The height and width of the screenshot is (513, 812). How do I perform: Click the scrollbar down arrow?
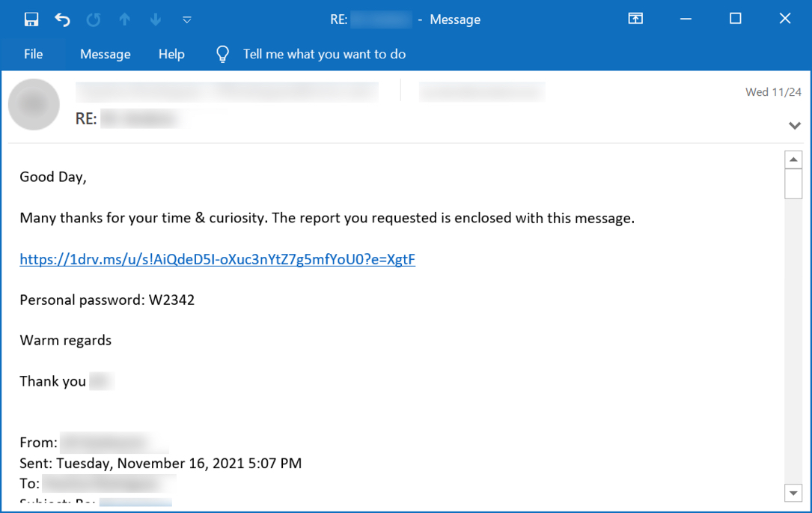click(x=793, y=493)
